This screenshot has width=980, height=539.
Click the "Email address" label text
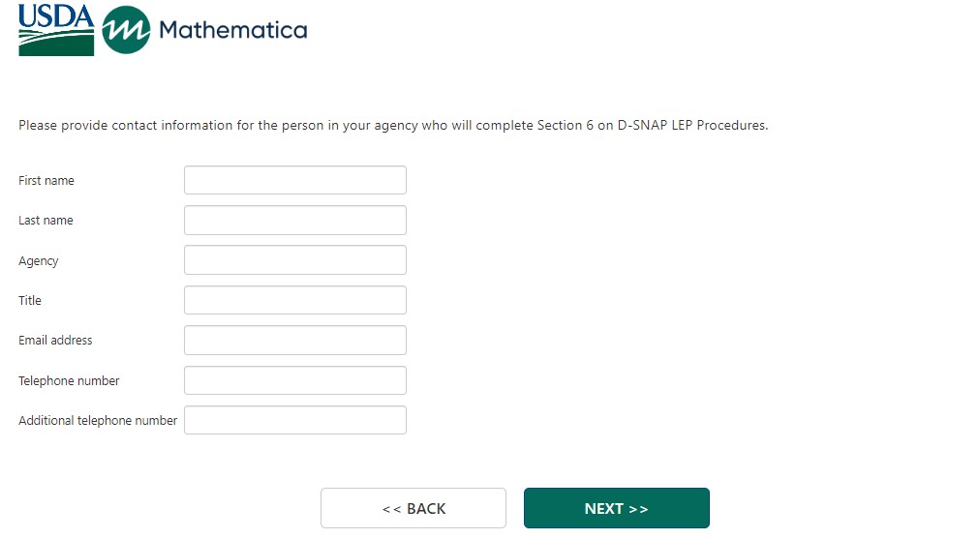(x=55, y=341)
